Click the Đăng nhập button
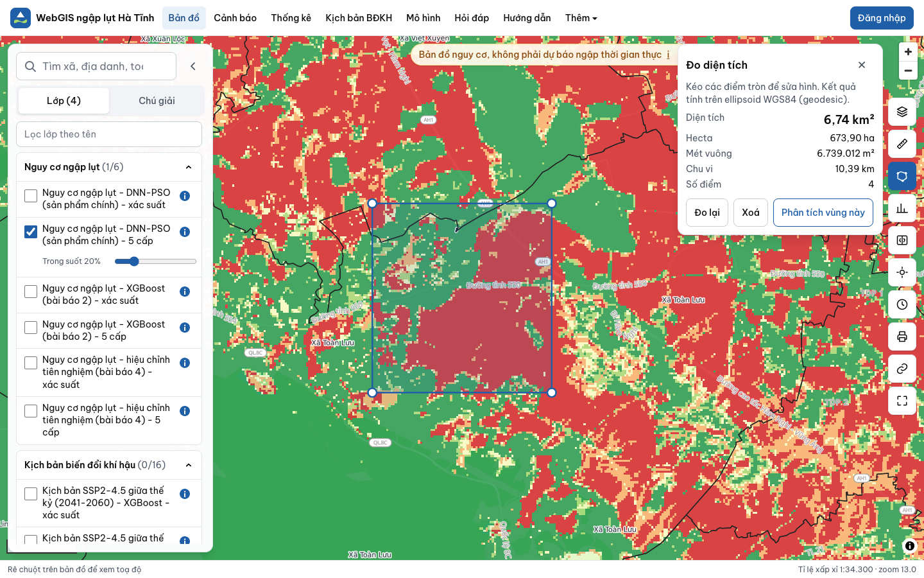 [882, 18]
